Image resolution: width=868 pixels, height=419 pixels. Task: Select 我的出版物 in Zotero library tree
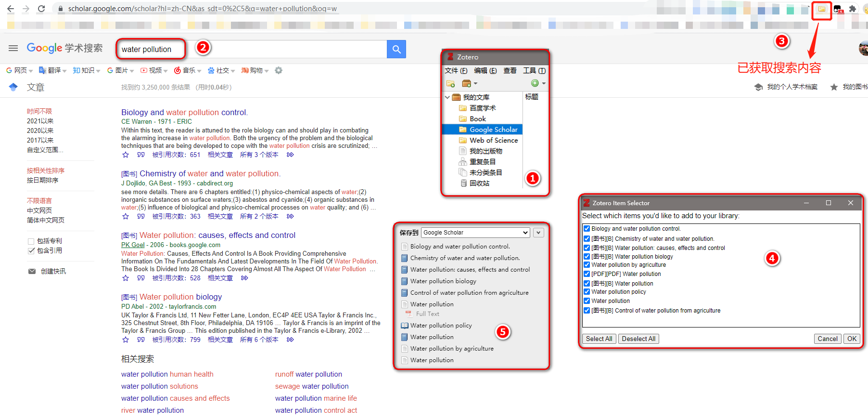pos(480,151)
